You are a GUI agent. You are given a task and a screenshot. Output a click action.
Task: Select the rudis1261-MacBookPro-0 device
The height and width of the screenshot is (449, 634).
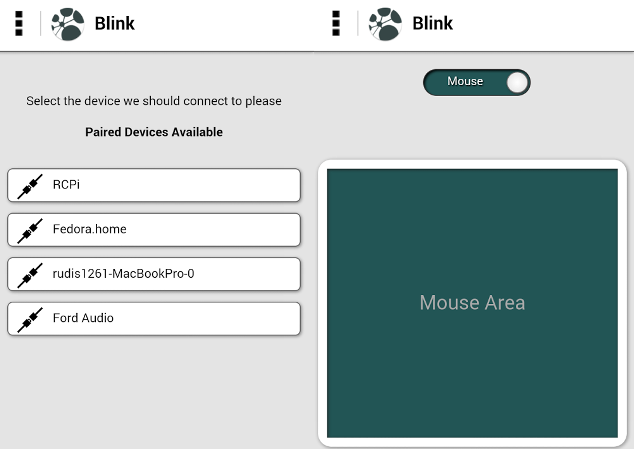point(154,274)
